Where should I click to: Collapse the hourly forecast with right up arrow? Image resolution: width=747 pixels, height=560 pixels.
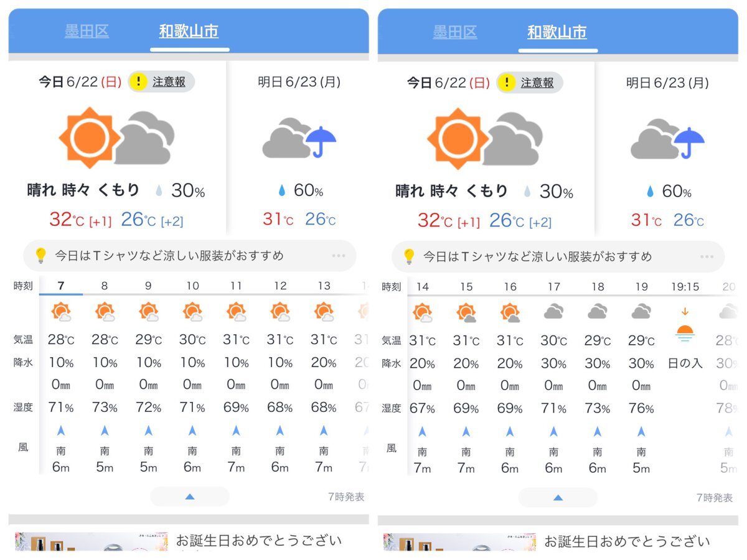(x=558, y=498)
